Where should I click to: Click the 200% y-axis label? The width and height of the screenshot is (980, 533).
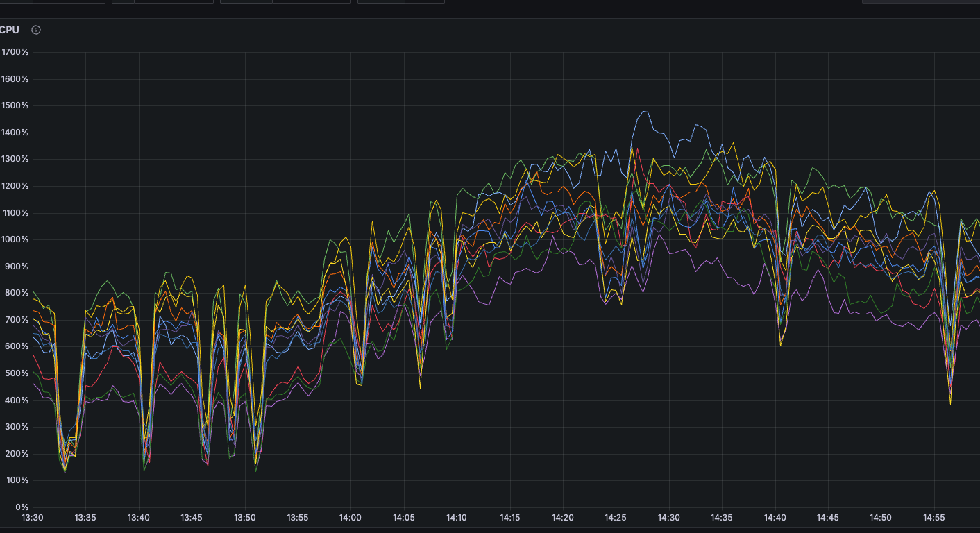tap(17, 454)
